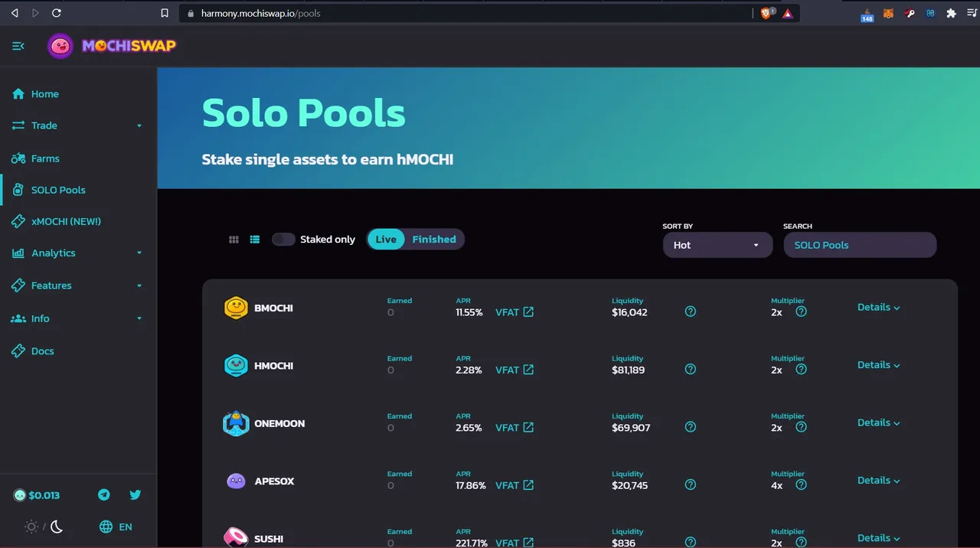Show BMOCHI multiplier help icon

point(801,312)
